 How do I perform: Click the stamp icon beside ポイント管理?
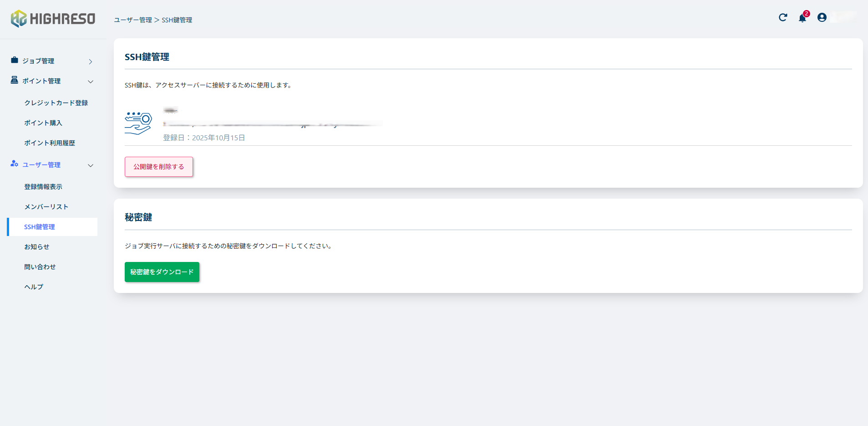click(x=15, y=80)
